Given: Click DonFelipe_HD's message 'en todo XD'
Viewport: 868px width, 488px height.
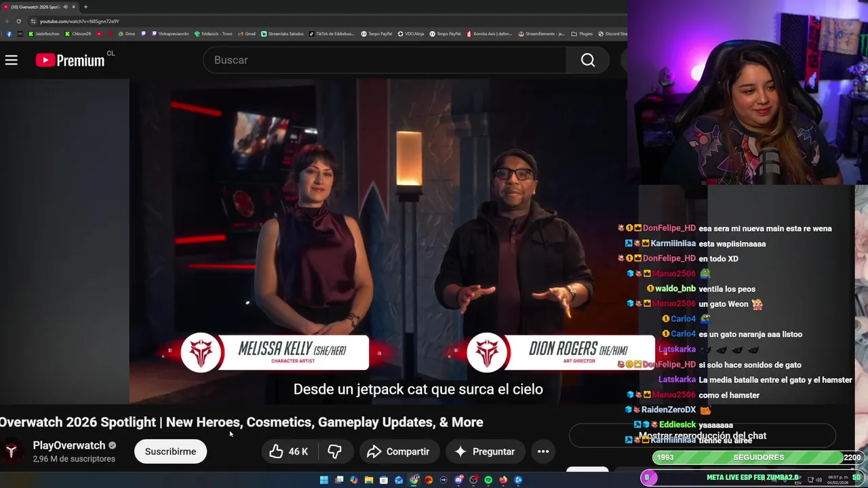Looking at the screenshot, I should [x=718, y=259].
